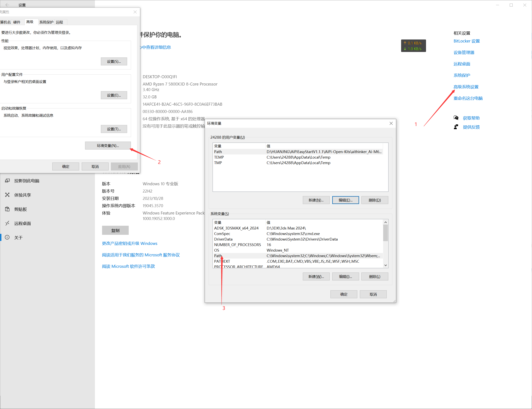Select the system variable Path row

click(298, 256)
